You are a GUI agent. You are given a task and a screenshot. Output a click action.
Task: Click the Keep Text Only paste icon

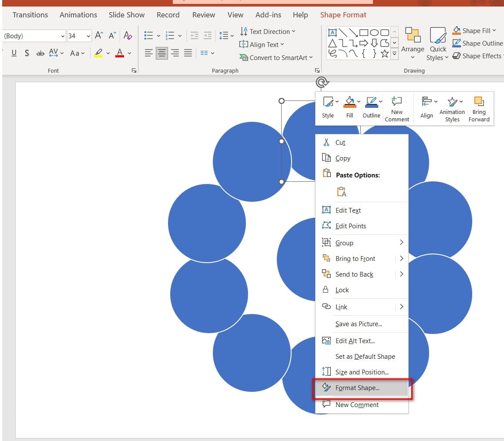click(341, 192)
